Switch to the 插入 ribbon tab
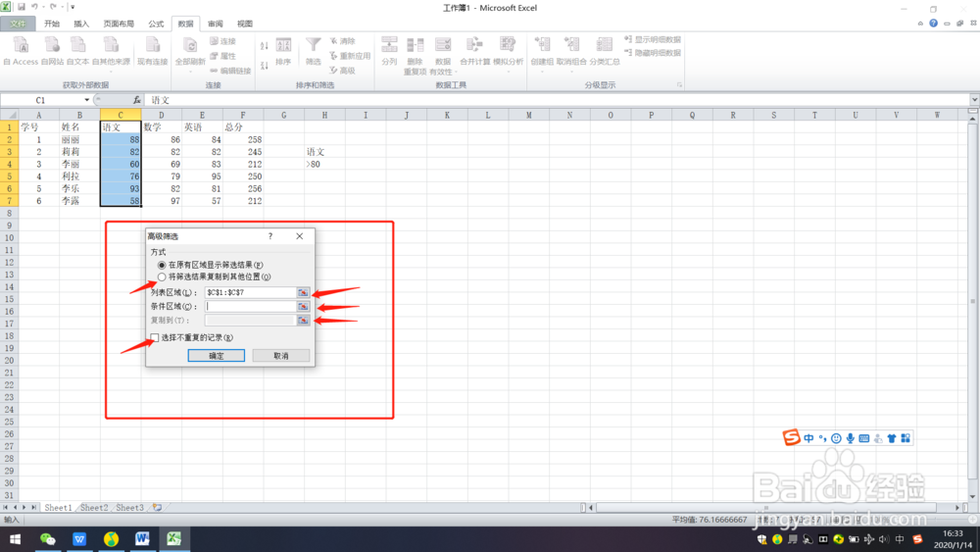Viewport: 980px width, 552px height. 81,24
